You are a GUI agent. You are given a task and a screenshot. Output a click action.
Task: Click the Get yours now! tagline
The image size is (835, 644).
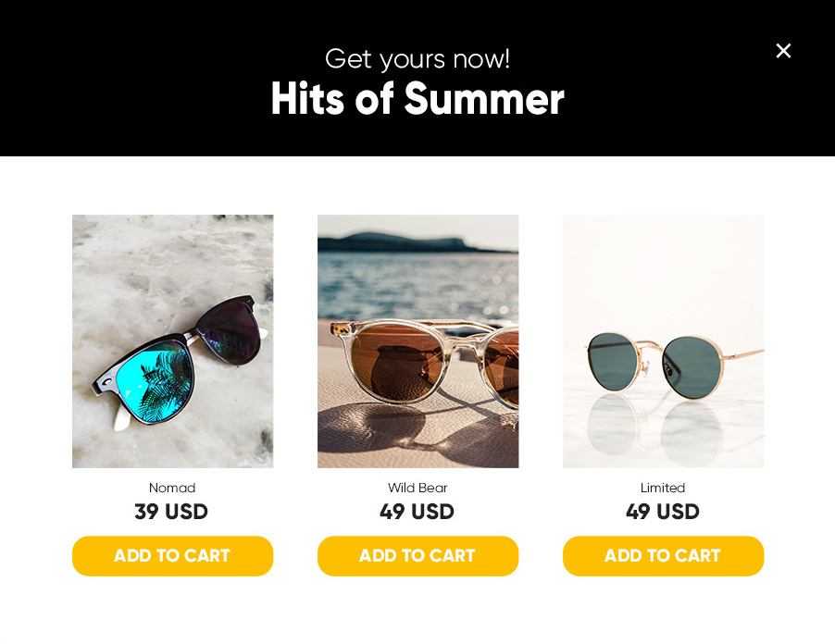pyautogui.click(x=417, y=58)
